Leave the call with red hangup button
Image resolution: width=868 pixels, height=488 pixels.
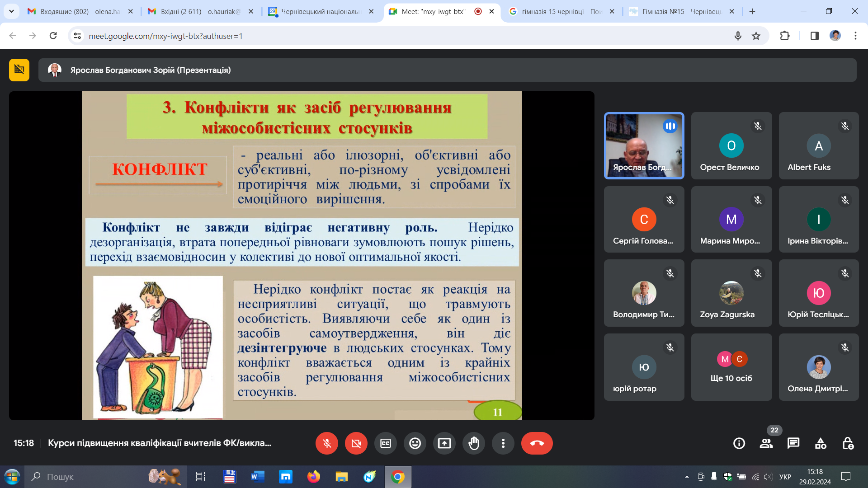coord(537,443)
